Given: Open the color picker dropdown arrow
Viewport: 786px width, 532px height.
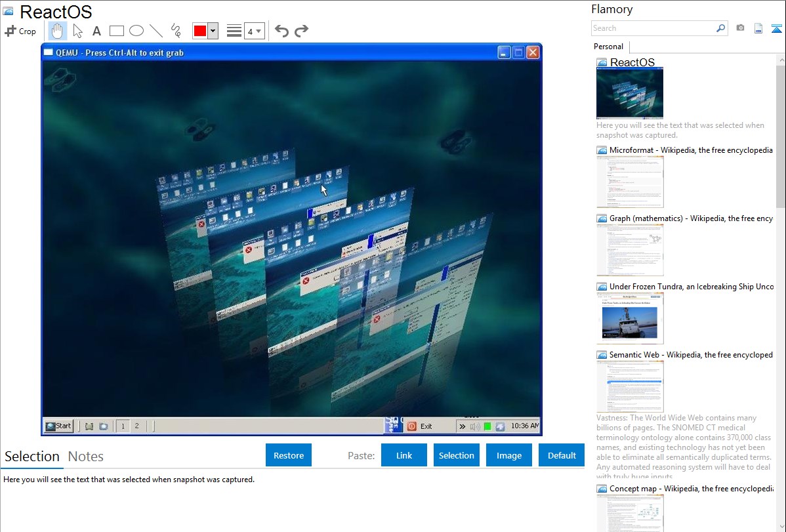Looking at the screenshot, I should tap(213, 31).
